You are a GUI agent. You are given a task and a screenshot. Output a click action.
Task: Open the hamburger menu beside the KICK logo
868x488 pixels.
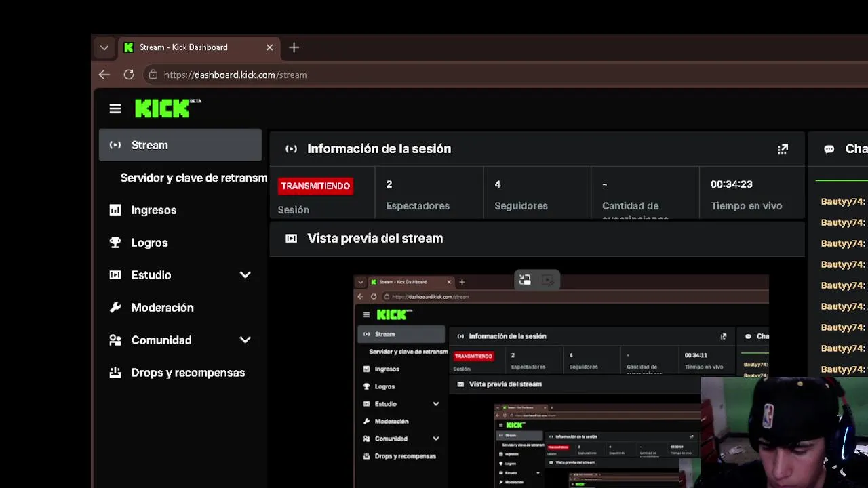(x=115, y=108)
